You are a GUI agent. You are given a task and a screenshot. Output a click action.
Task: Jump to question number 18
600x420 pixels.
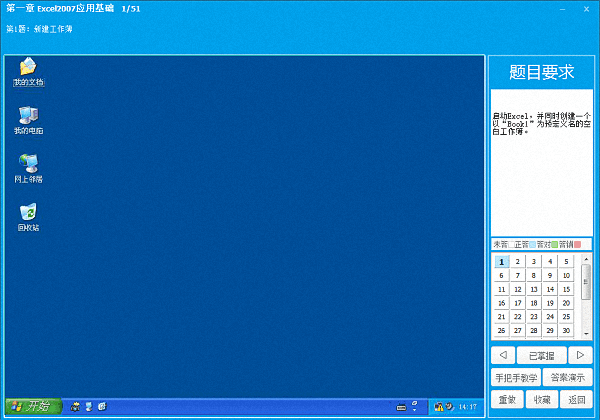[534, 303]
